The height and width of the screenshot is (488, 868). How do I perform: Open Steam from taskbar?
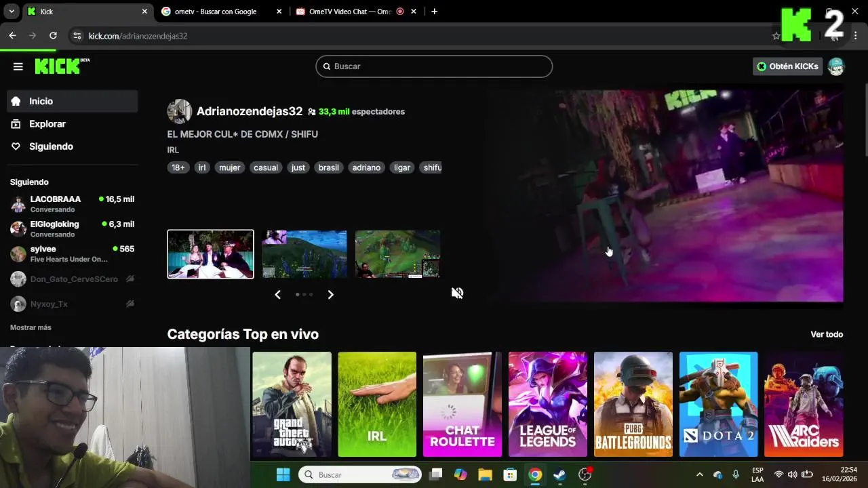[559, 474]
